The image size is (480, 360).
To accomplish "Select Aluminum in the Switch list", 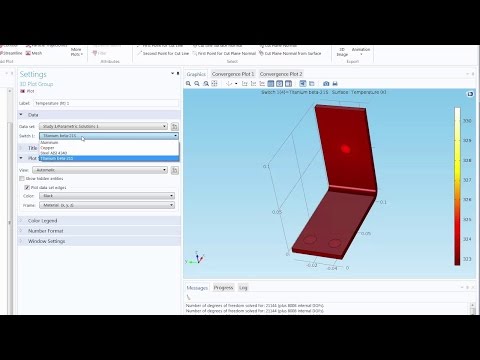I will coord(109,143).
